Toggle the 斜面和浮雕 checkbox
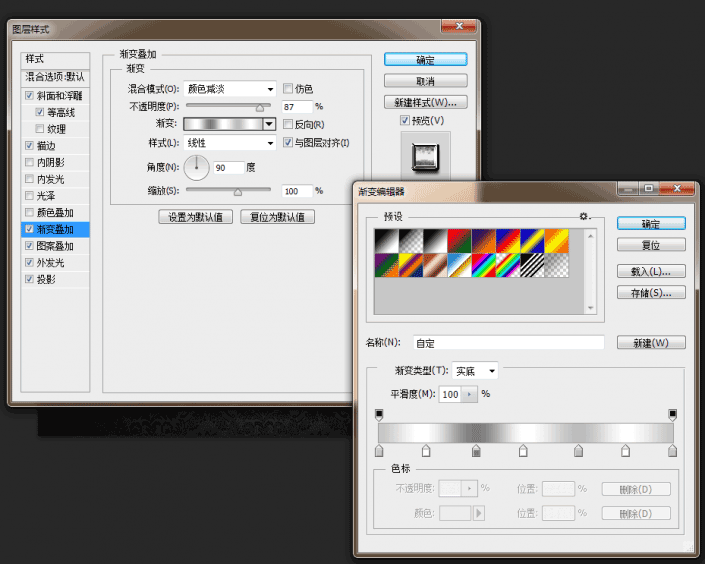This screenshot has width=705, height=564. tap(29, 95)
